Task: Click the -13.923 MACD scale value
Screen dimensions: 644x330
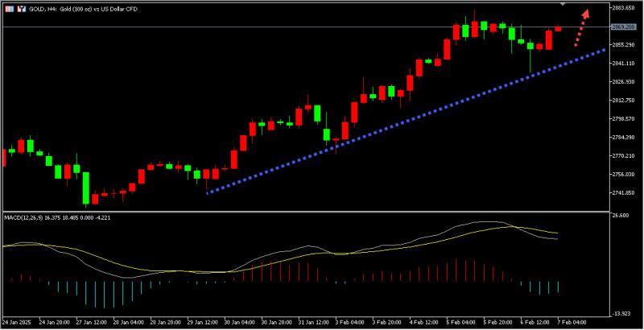Action: point(623,313)
